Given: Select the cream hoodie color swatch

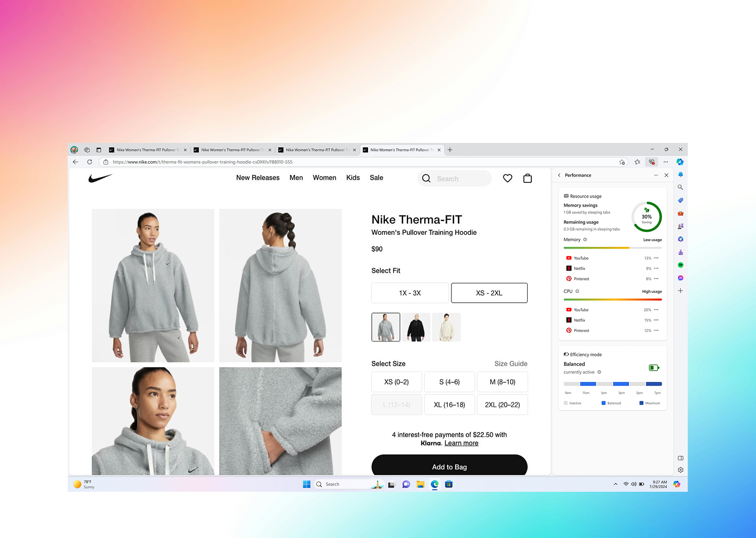Looking at the screenshot, I should click(446, 327).
